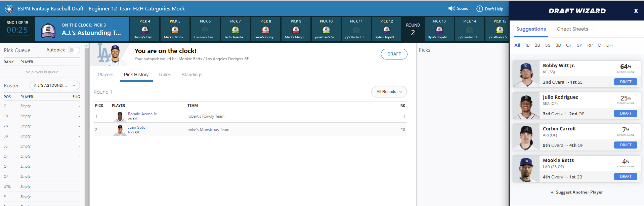Screen dimensions: 644x206
Task: Click Julio Rodriguez photo in Draft Wizard
Action: (526, 106)
